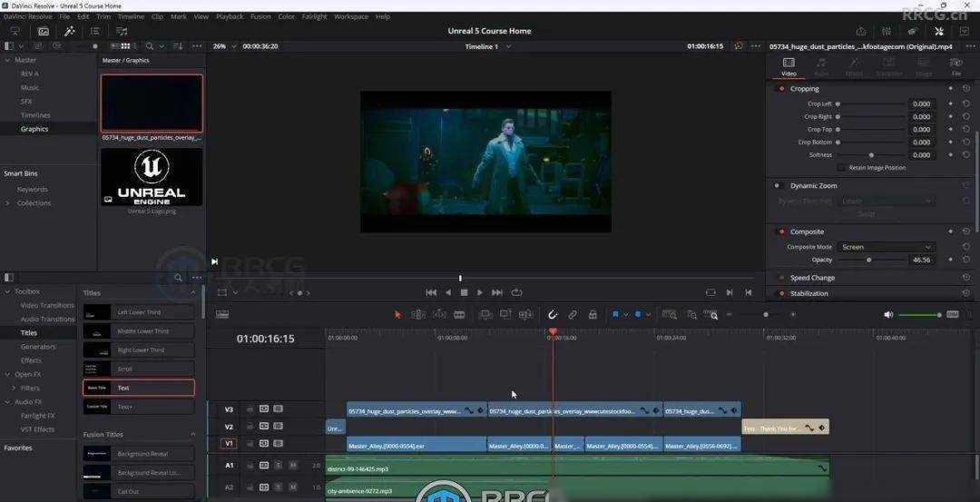
Task: Mute track A1 with M button
Action: (x=292, y=465)
